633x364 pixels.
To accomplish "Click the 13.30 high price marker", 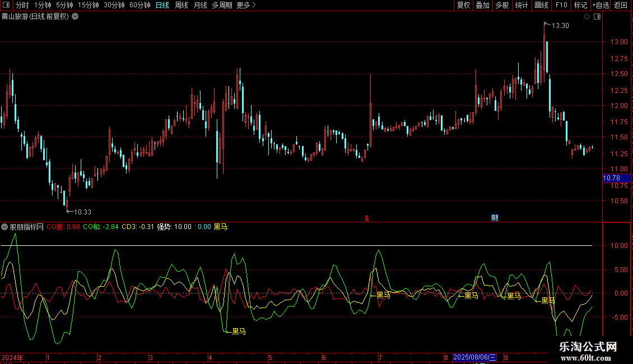I will click(560, 26).
